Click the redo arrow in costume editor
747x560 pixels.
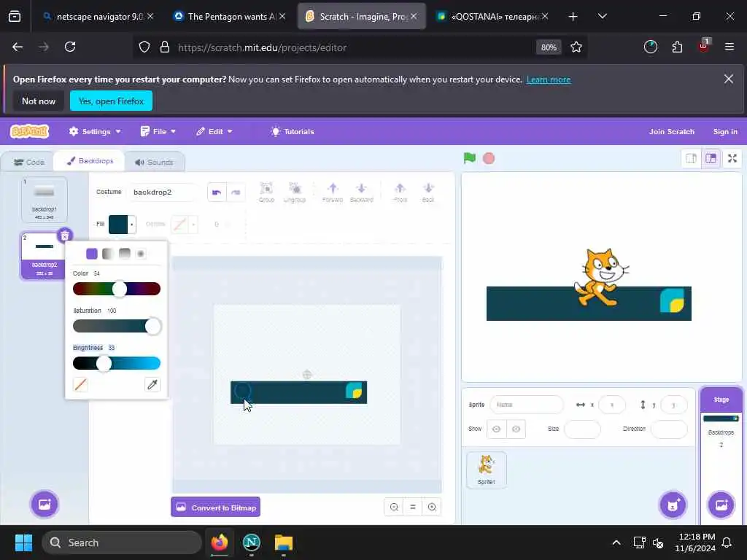[236, 192]
